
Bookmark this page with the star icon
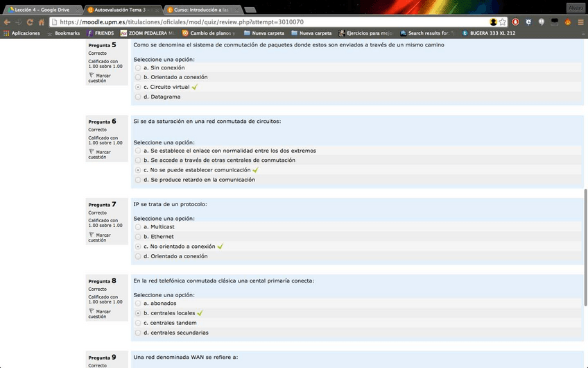tap(503, 22)
